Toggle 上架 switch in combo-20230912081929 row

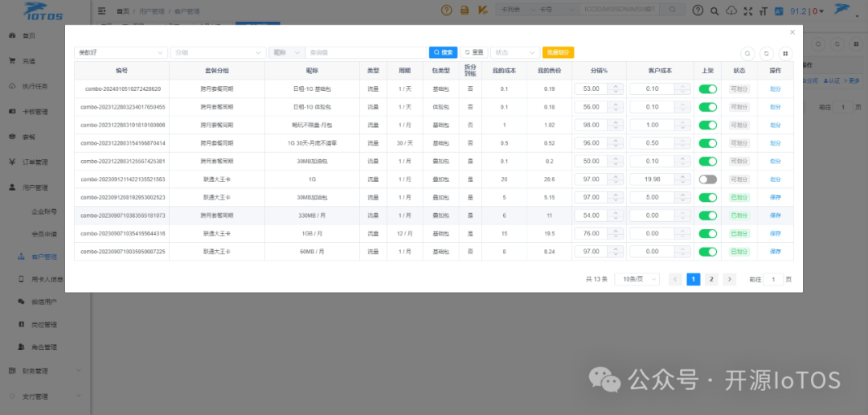[707, 198]
